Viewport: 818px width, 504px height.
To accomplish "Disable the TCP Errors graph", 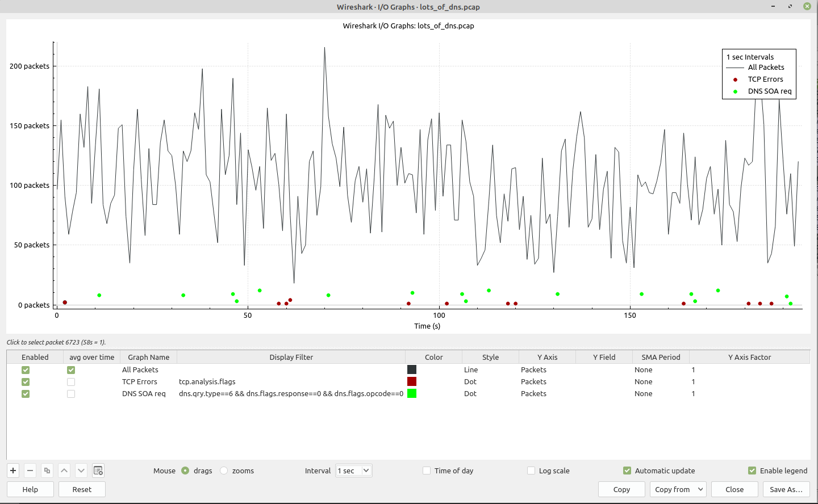I will (x=25, y=381).
